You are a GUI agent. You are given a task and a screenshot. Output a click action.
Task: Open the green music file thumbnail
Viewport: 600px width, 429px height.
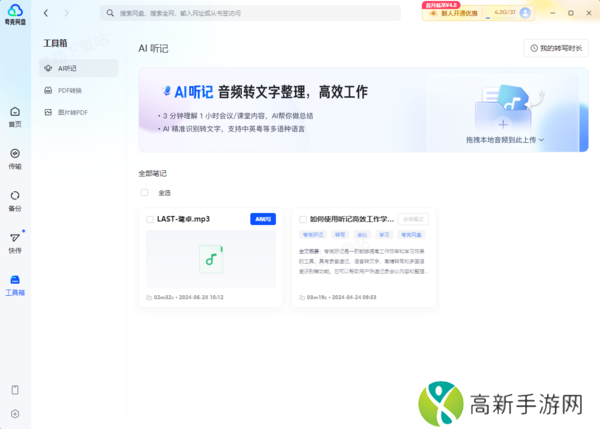pos(211,259)
